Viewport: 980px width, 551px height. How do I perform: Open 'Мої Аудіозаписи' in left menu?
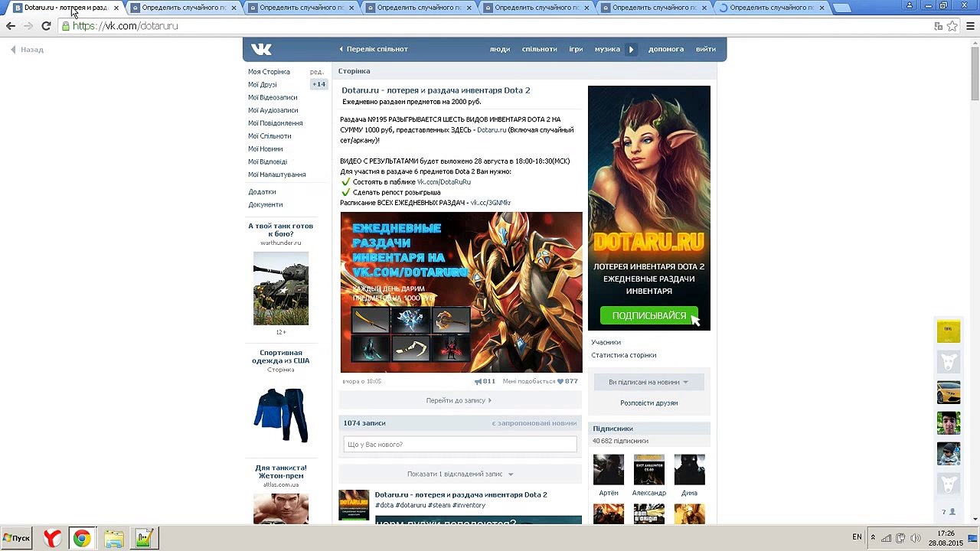tap(273, 110)
